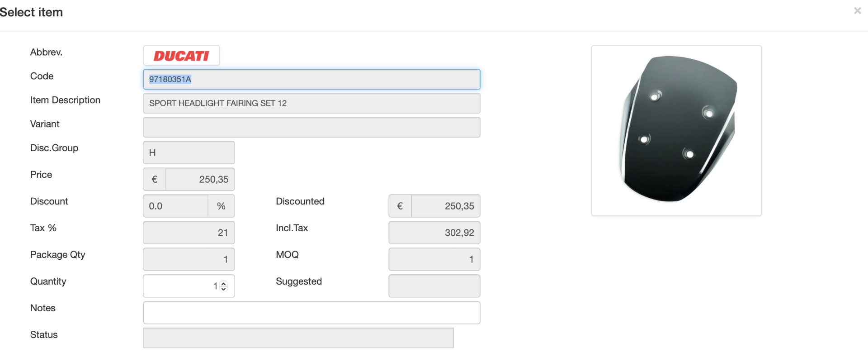Click the euro symbol beside Discounted
This screenshot has width=868, height=357.
click(x=400, y=206)
